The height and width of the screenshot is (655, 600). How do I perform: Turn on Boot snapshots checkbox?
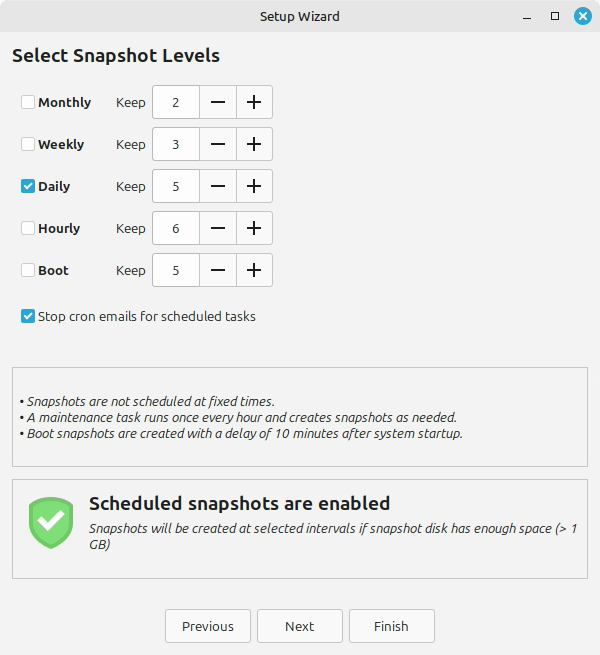click(28, 270)
